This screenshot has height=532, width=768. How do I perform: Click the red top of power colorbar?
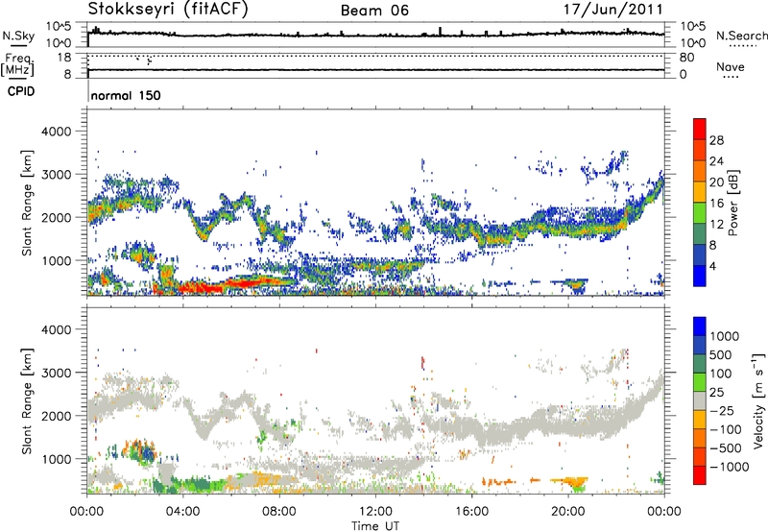[700, 128]
